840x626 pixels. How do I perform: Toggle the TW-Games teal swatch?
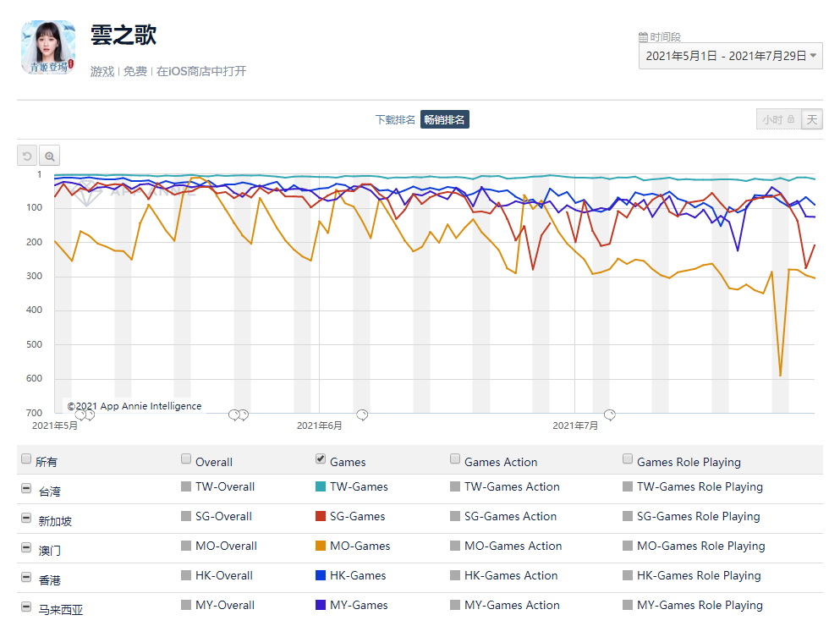pyautogui.click(x=321, y=486)
